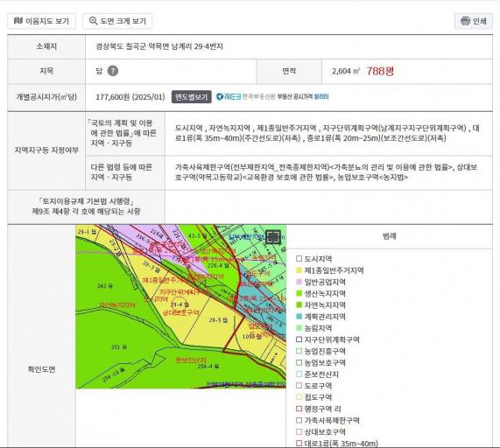Click parcel 29-4 답 on the map
500x448 pixels.
[x=180, y=304]
